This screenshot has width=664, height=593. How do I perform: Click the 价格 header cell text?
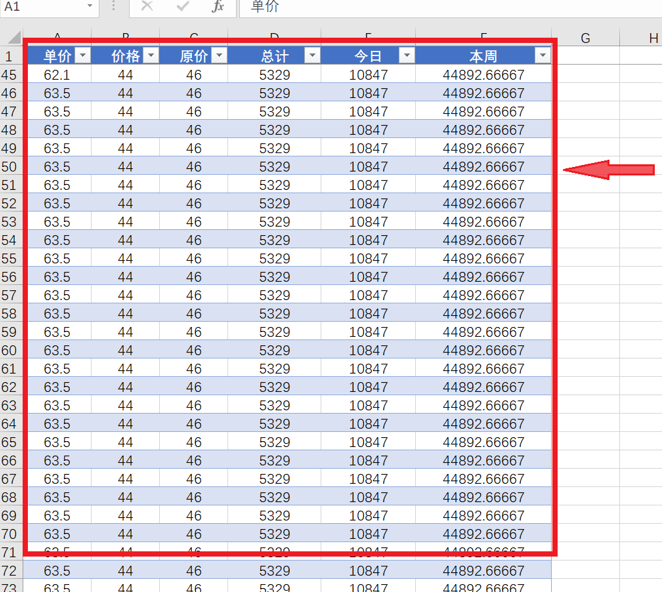click(x=125, y=56)
